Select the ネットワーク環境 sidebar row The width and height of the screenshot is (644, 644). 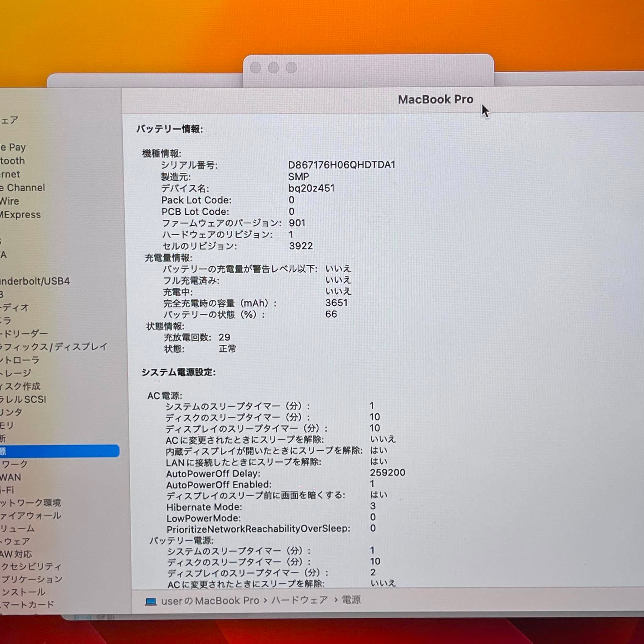point(31,503)
